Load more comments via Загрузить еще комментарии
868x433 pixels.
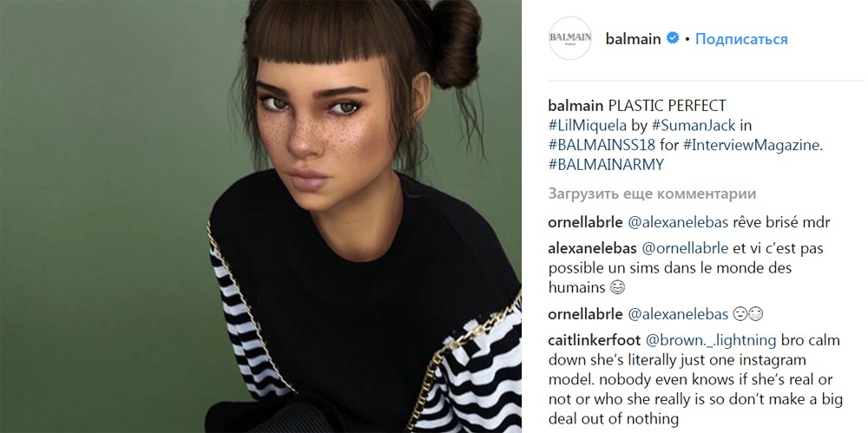652,194
